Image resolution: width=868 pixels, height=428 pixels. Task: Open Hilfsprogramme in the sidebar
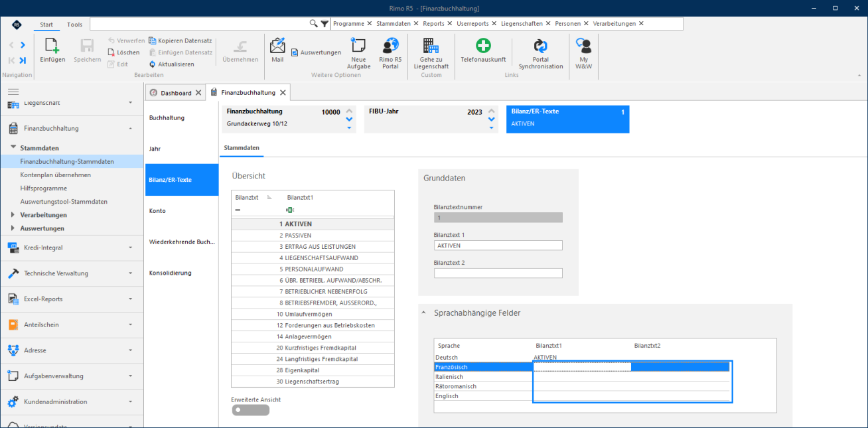pos(44,188)
